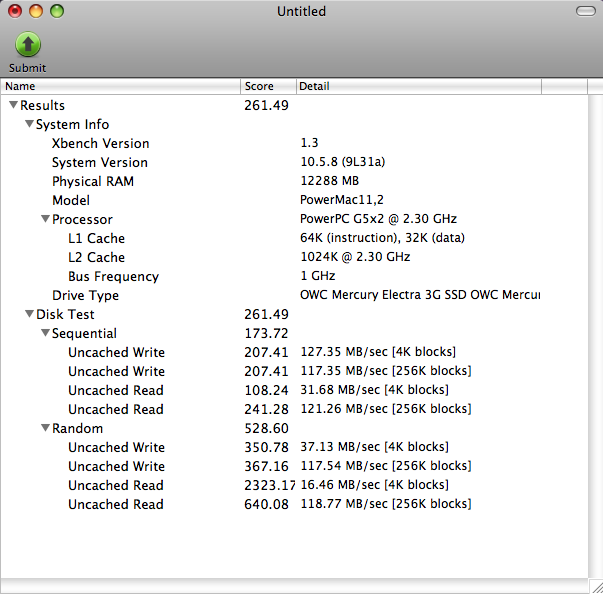
Task: Click the score 350.78
Action: (266, 447)
